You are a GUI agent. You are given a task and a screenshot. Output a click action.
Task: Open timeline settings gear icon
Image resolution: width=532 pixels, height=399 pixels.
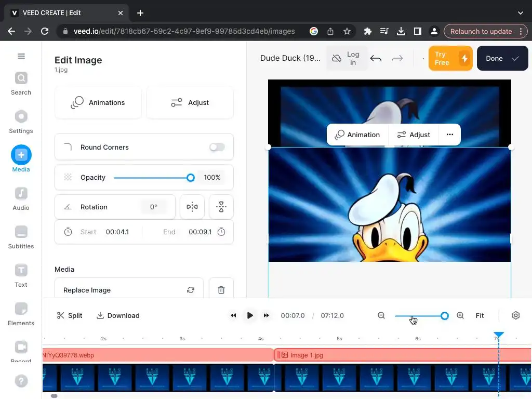[x=516, y=315]
